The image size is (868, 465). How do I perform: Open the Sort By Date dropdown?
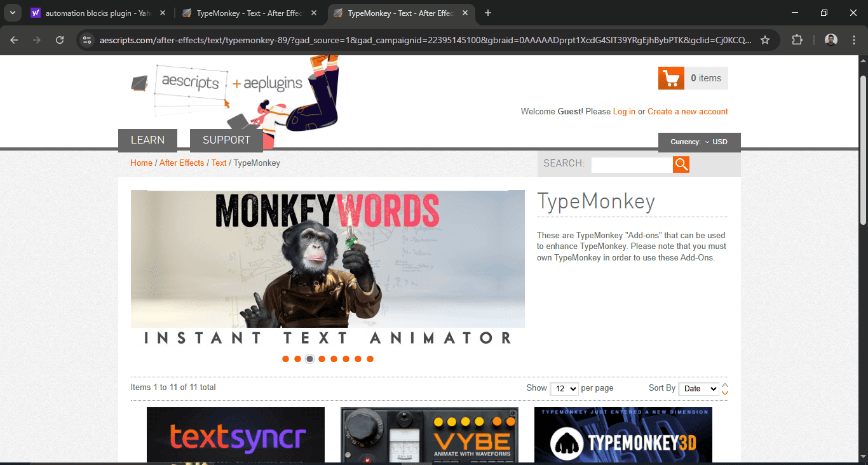point(698,388)
